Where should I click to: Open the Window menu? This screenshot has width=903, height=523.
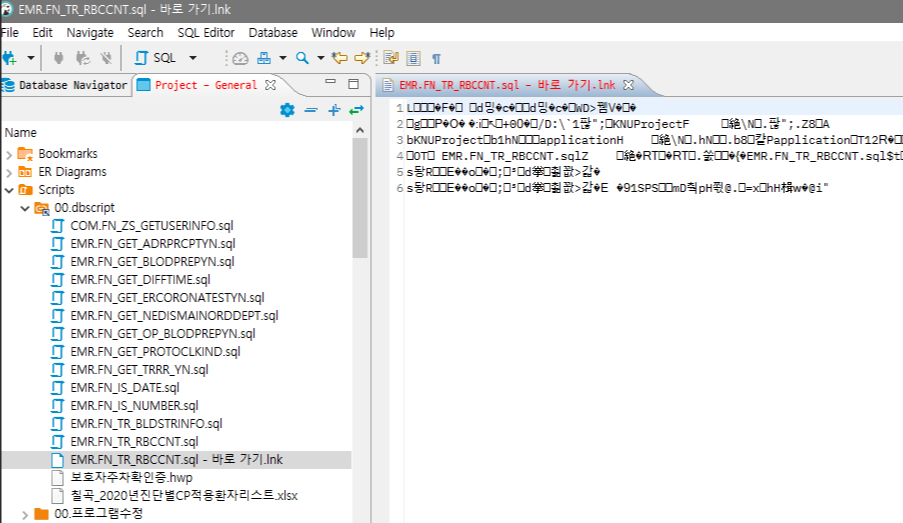(x=333, y=33)
